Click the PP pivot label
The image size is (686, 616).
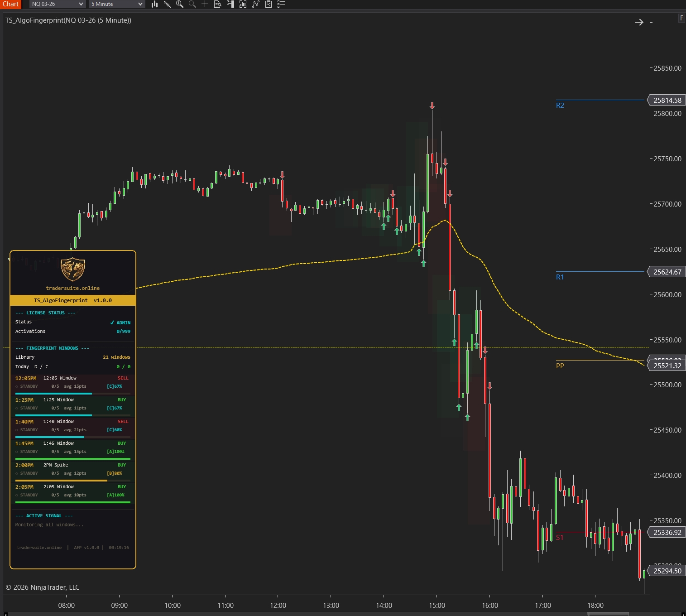(560, 366)
